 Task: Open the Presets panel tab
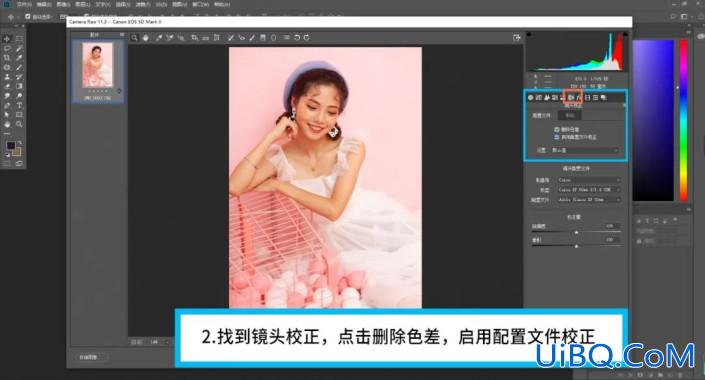click(595, 98)
